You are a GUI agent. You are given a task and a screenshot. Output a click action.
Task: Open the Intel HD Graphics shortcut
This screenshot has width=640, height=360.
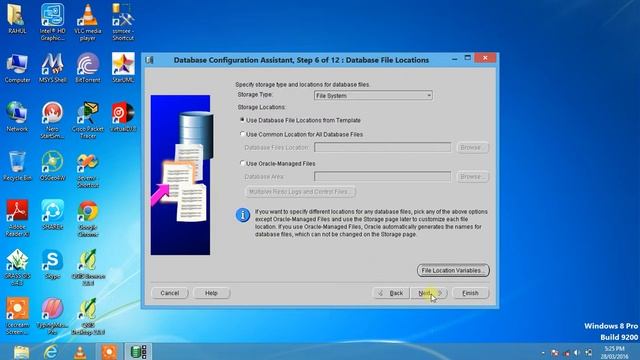pos(52,22)
